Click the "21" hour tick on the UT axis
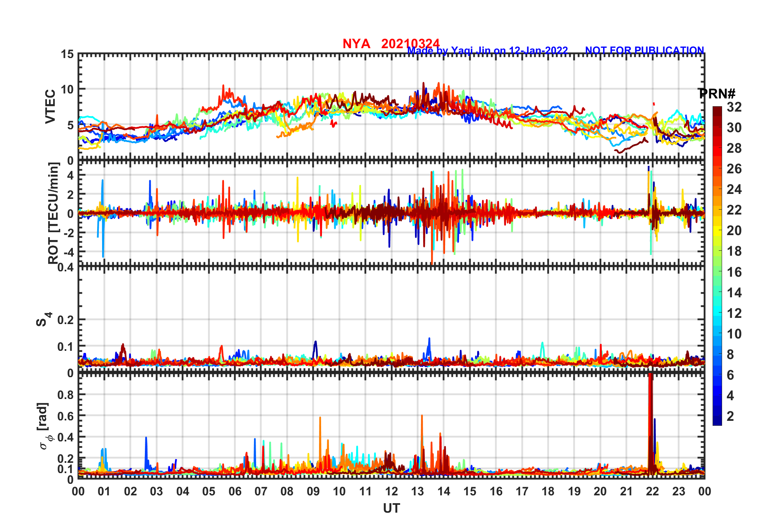Image resolution: width=783 pixels, height=532 pixels. 627,492
